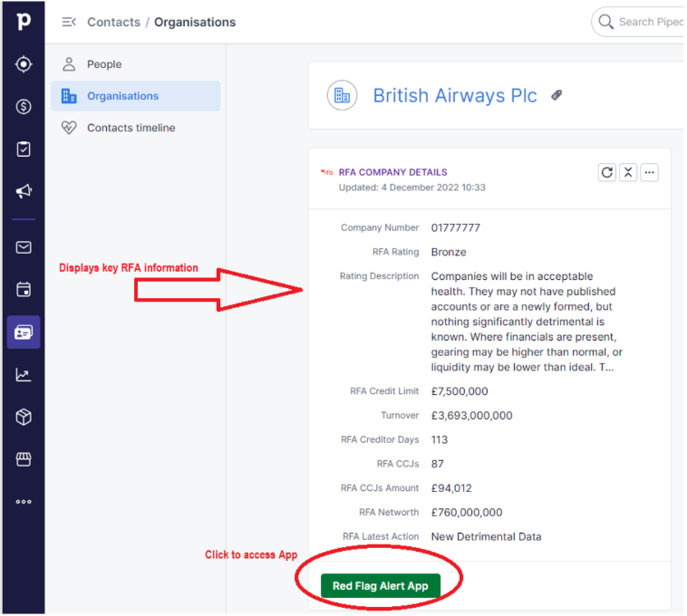Click RFA CCJs value 87

437,464
